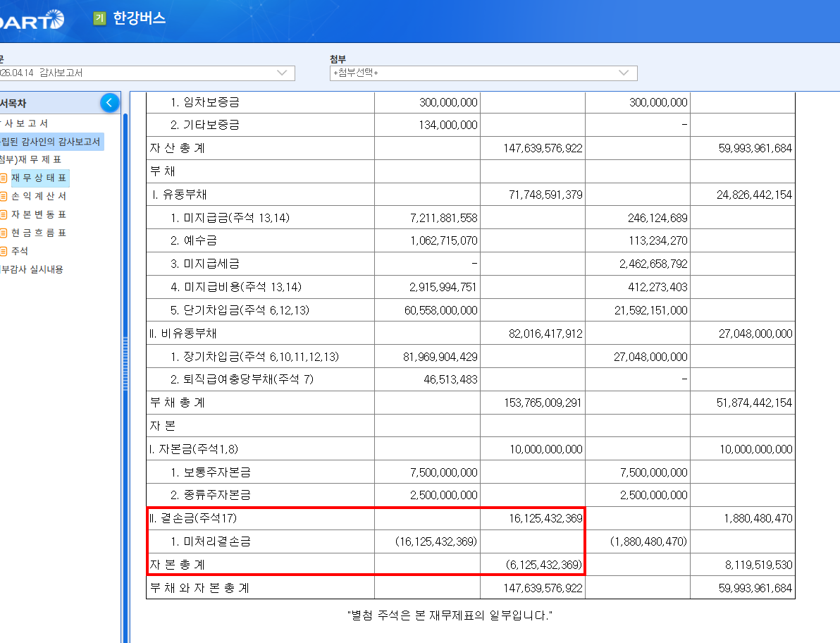Collapse the table of contents panel

(x=109, y=102)
